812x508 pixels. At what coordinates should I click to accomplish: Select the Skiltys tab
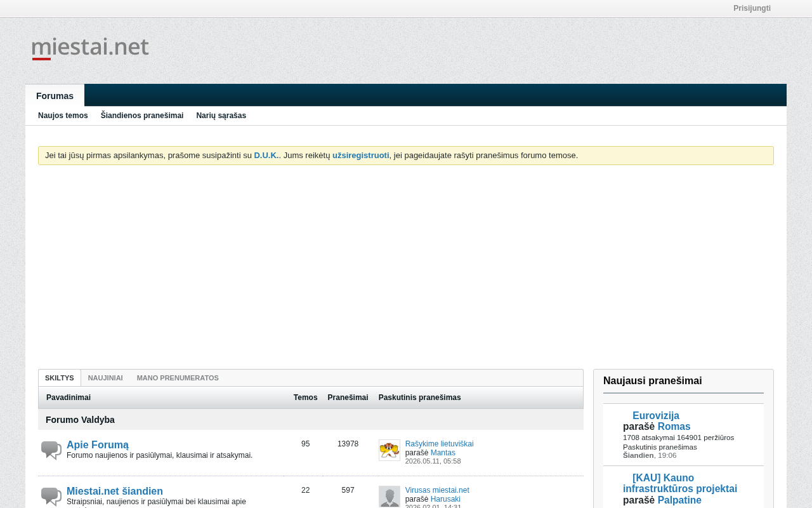coord(60,378)
